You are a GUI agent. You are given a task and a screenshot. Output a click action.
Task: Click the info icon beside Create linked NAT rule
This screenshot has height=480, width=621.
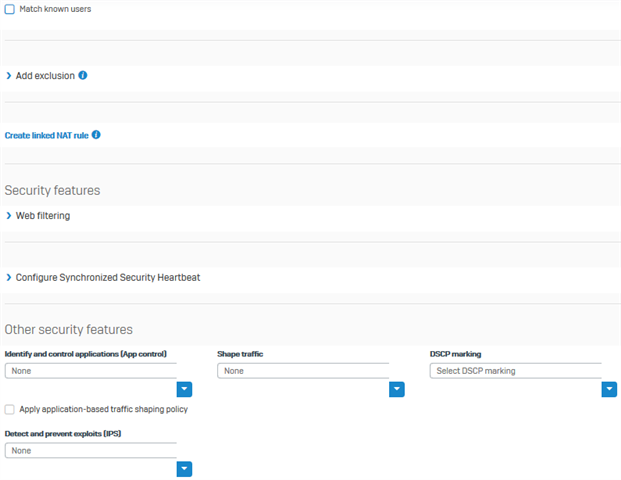(x=96, y=135)
